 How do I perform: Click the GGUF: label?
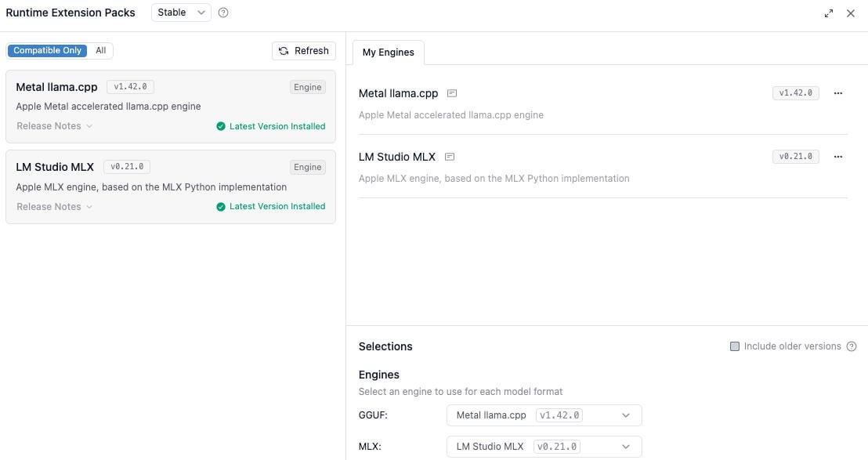tap(373, 415)
